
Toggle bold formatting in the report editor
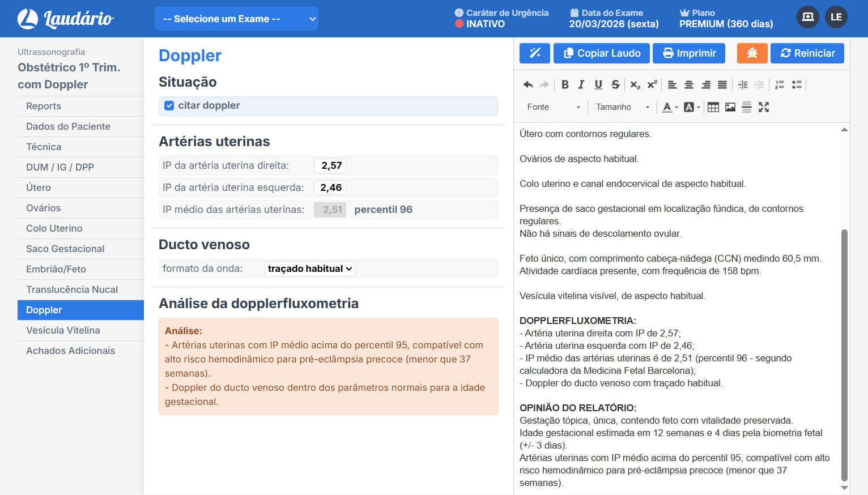pyautogui.click(x=565, y=84)
